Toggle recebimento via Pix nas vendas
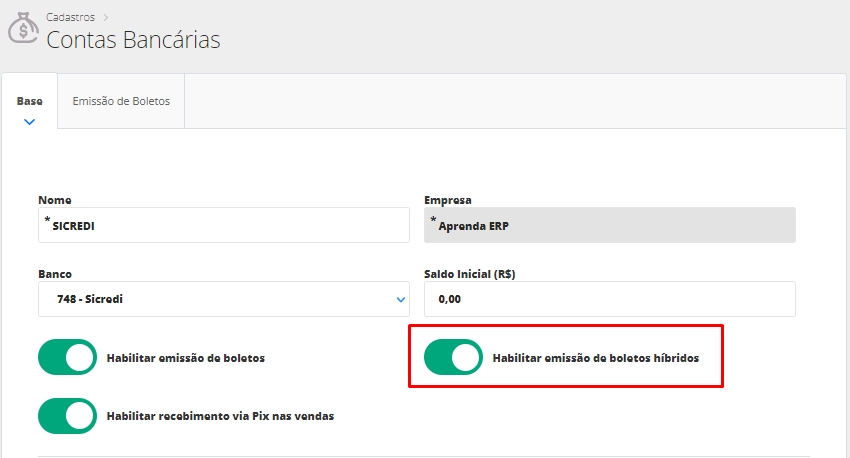This screenshot has width=850, height=458. pos(67,415)
